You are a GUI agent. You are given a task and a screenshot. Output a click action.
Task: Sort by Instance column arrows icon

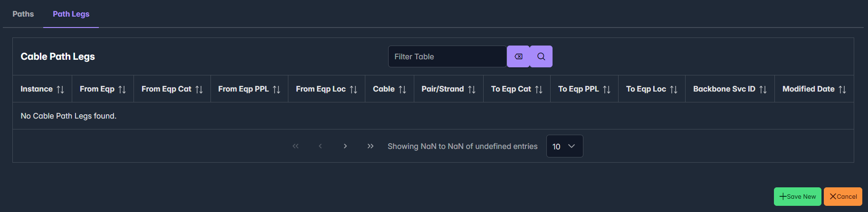(60, 90)
